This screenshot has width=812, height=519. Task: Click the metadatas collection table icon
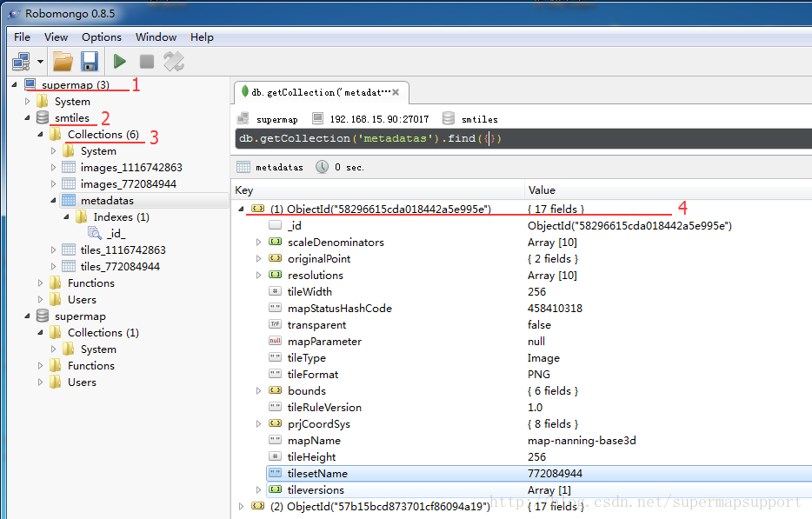point(69,201)
